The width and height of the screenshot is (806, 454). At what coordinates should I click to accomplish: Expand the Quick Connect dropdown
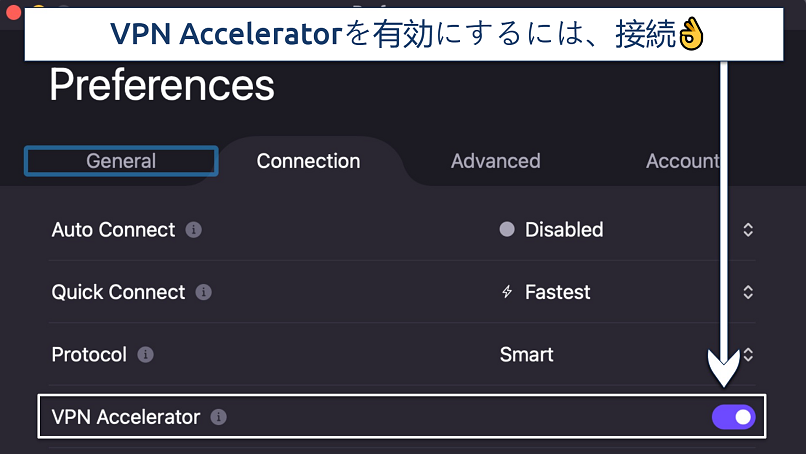(747, 292)
